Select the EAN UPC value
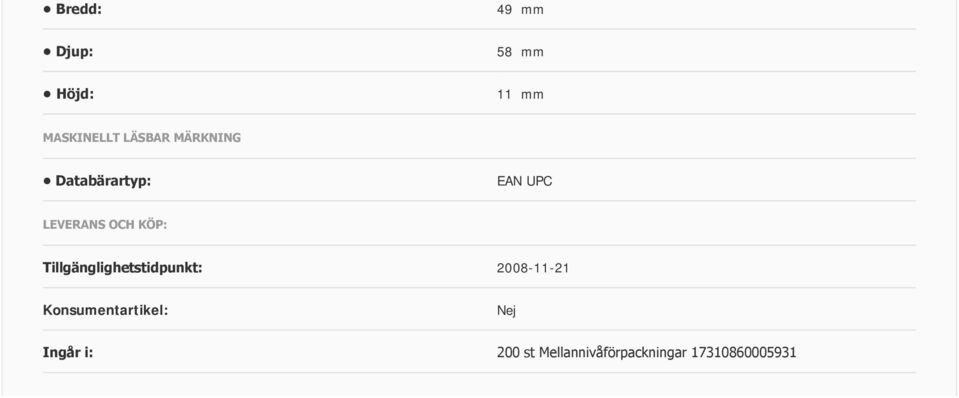959x398 pixels. coord(524,182)
